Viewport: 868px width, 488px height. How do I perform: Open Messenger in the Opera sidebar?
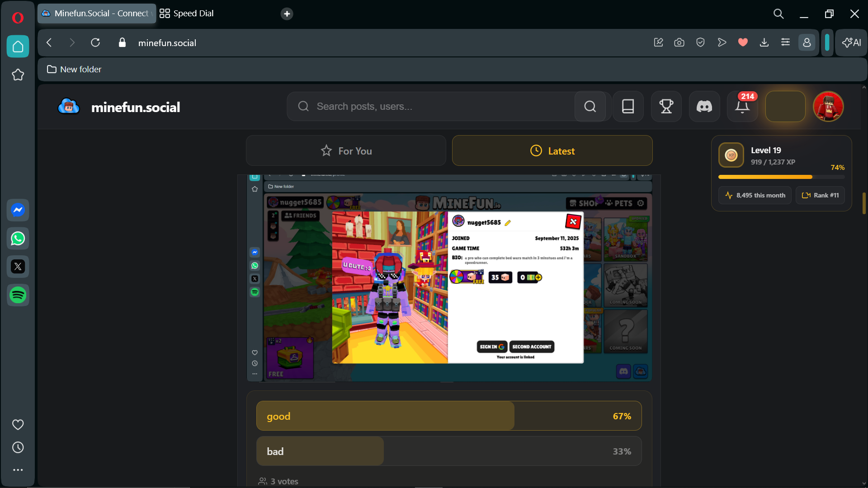pos(18,210)
